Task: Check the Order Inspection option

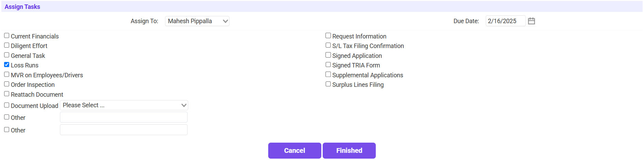Action: tap(7, 84)
